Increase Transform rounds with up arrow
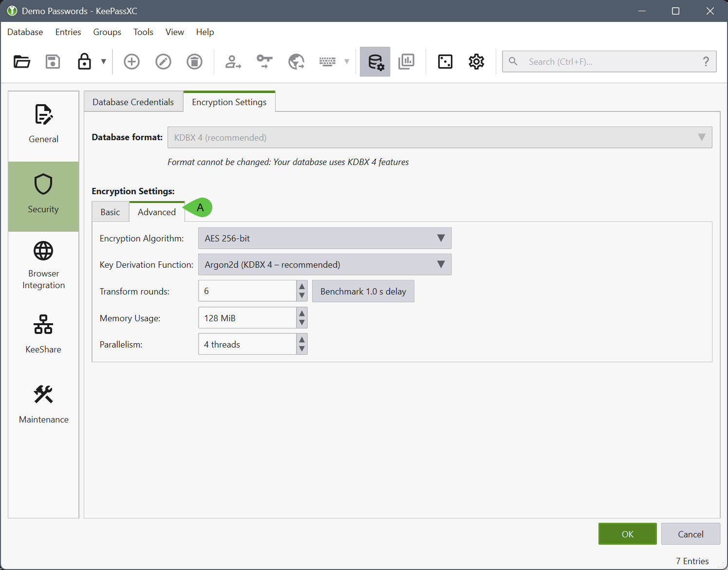The image size is (728, 570). coord(302,286)
